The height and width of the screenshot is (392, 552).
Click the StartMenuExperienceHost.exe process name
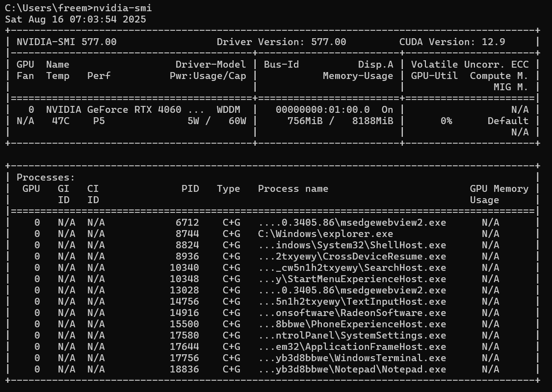point(352,279)
